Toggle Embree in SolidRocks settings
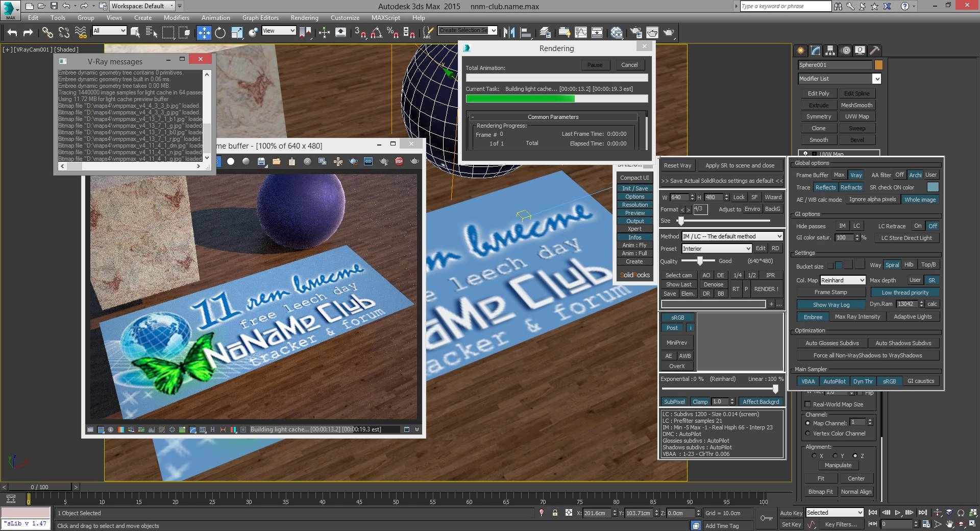 click(813, 317)
